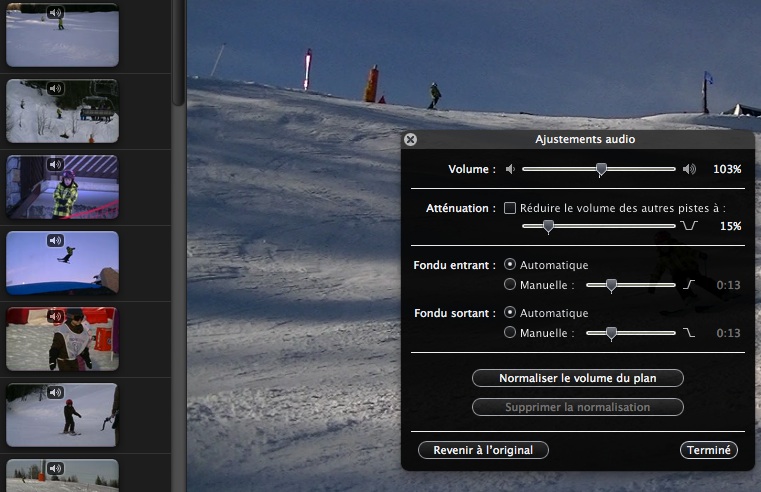
Task: Select Manuelle for Fondu entrant
Action: coord(510,284)
